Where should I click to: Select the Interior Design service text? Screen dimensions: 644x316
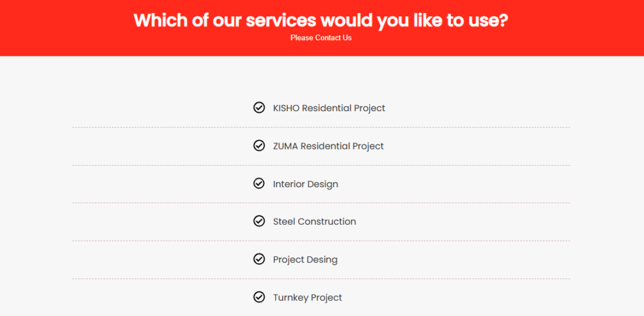[306, 184]
